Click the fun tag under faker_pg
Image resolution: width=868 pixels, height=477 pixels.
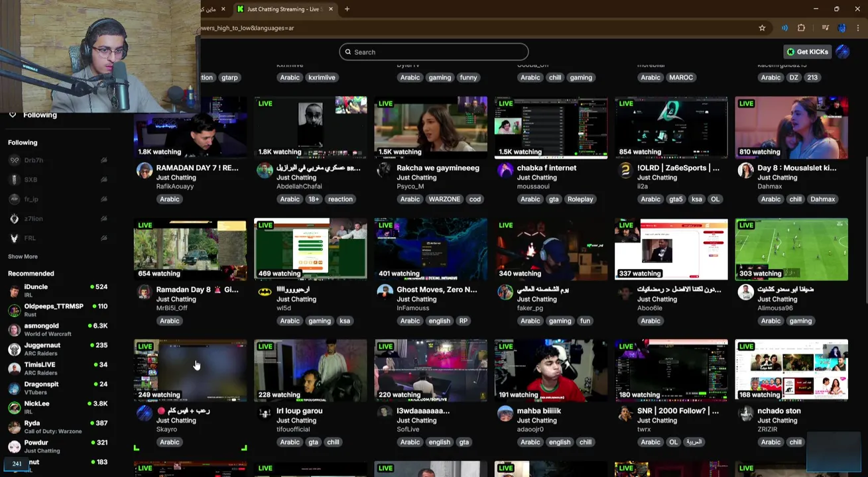click(585, 321)
